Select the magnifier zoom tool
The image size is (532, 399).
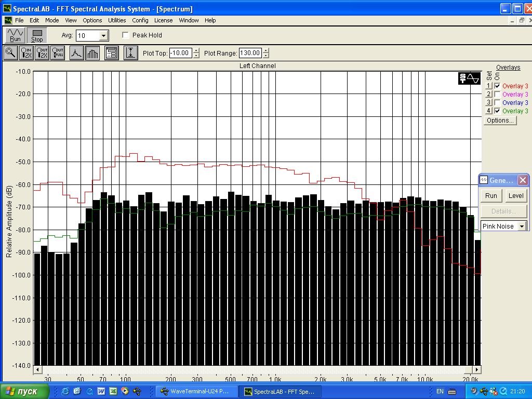tap(10, 53)
